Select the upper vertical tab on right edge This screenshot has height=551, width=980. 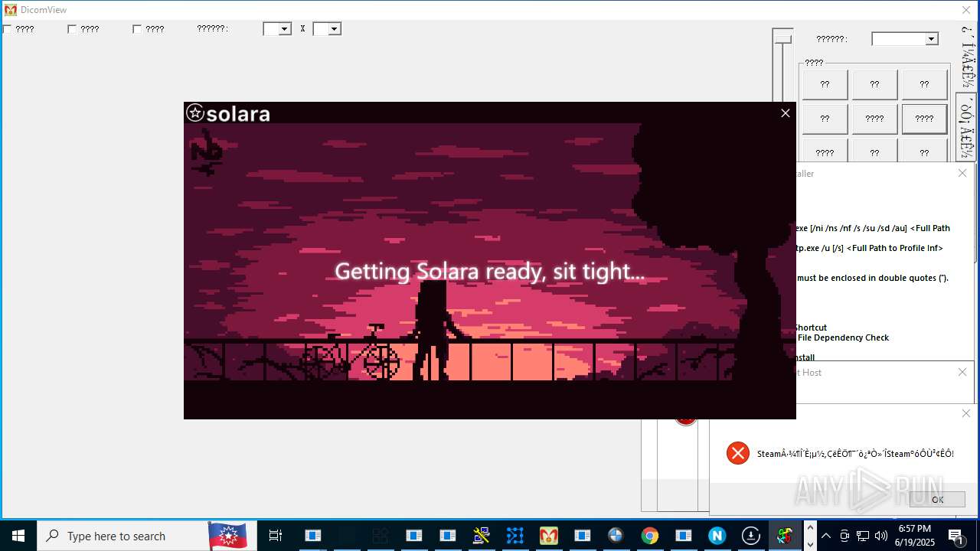968,57
